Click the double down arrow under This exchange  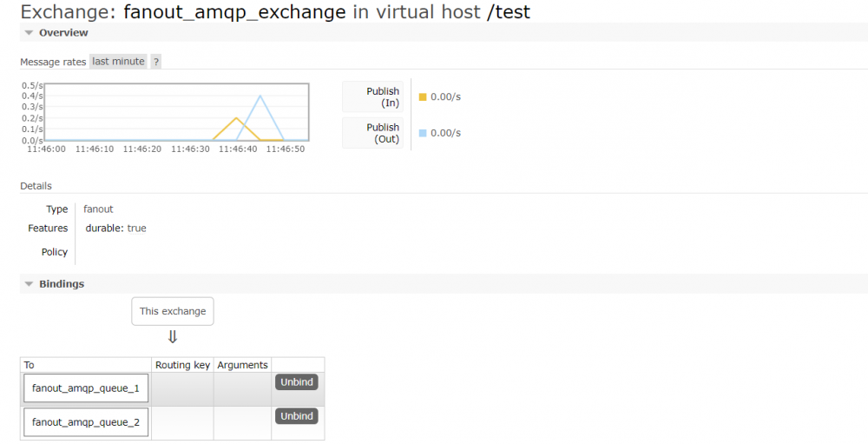173,337
